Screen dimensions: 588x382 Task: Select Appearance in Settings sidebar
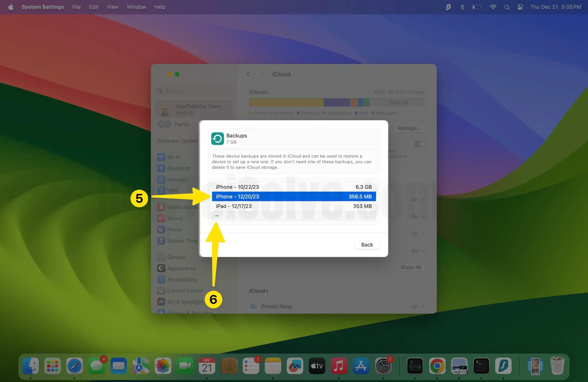pos(177,268)
